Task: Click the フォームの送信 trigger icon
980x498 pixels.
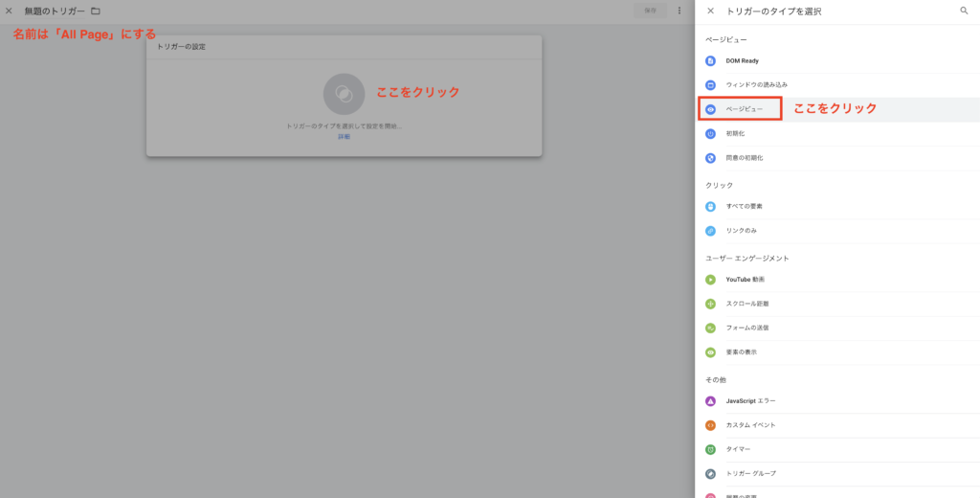Action: pos(710,328)
